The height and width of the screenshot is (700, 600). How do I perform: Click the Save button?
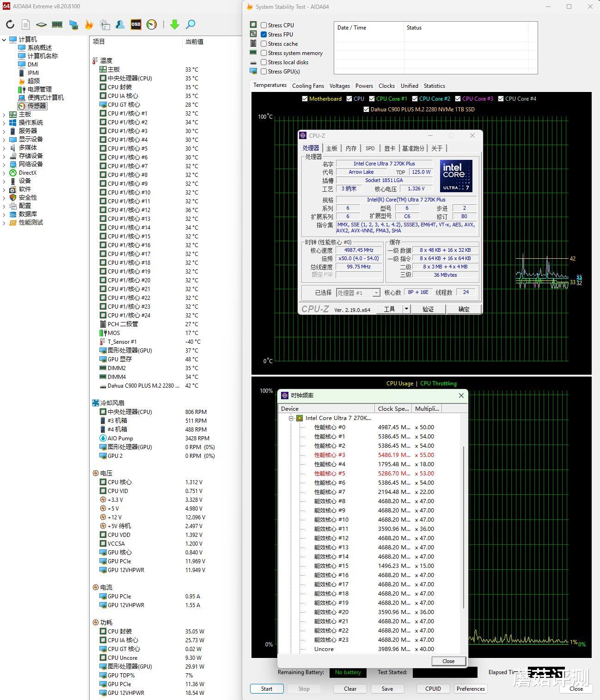click(387, 689)
